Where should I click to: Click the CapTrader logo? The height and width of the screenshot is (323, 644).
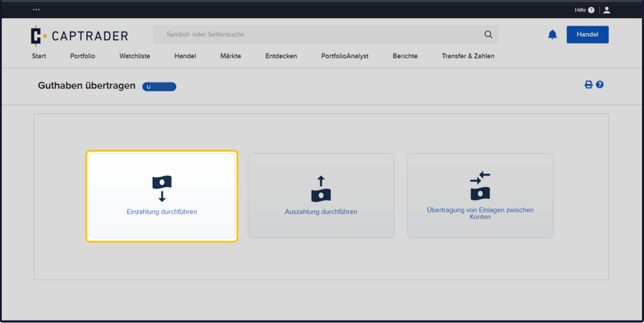(80, 36)
